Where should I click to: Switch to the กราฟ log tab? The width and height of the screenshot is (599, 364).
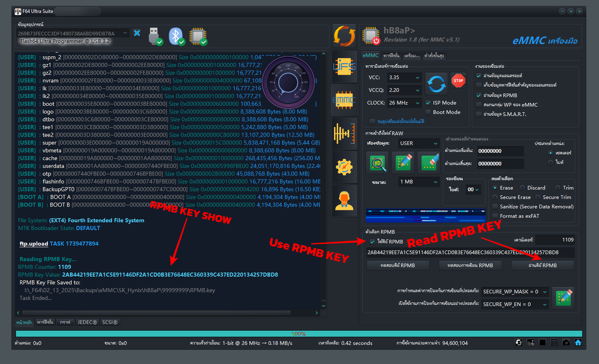pos(65,322)
